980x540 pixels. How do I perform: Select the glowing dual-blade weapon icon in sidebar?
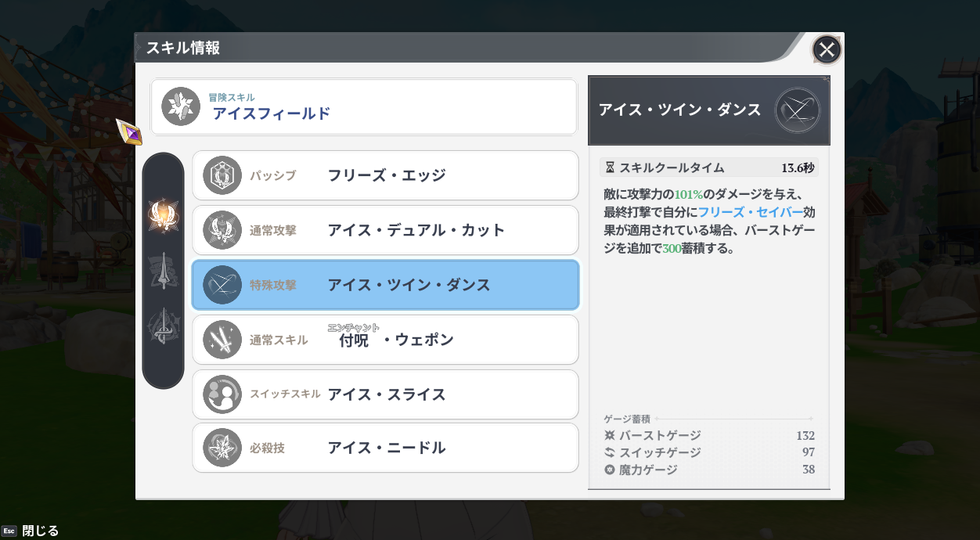point(164,215)
